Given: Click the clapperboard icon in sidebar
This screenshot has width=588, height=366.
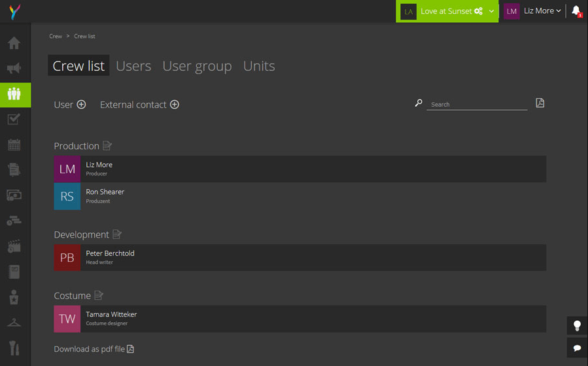Looking at the screenshot, I should click(14, 246).
